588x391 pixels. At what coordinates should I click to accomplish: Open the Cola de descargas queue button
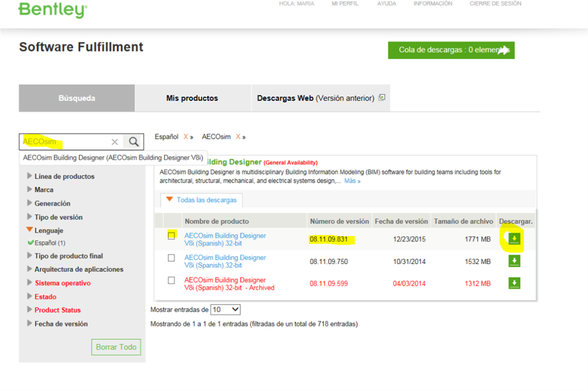(451, 50)
